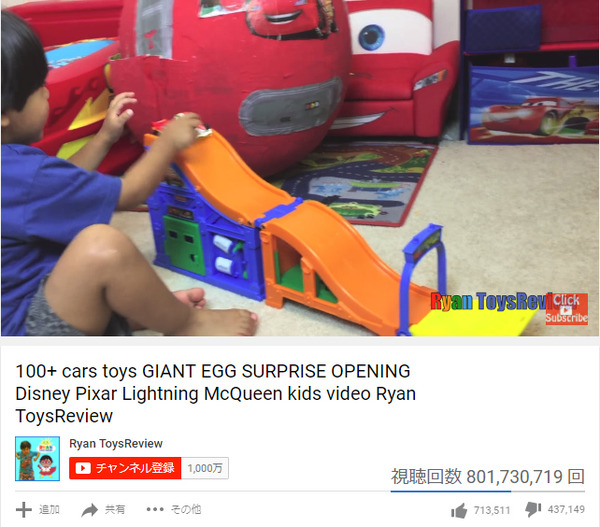Click the plus add-to icon
This screenshot has width=600, height=527.
[23, 509]
